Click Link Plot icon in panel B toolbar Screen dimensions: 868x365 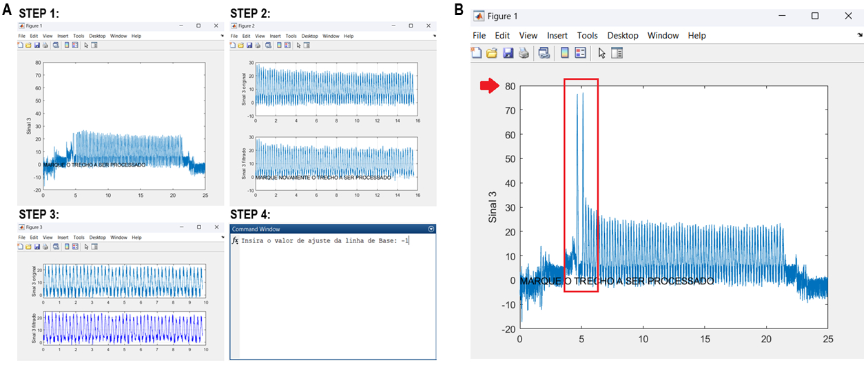544,52
